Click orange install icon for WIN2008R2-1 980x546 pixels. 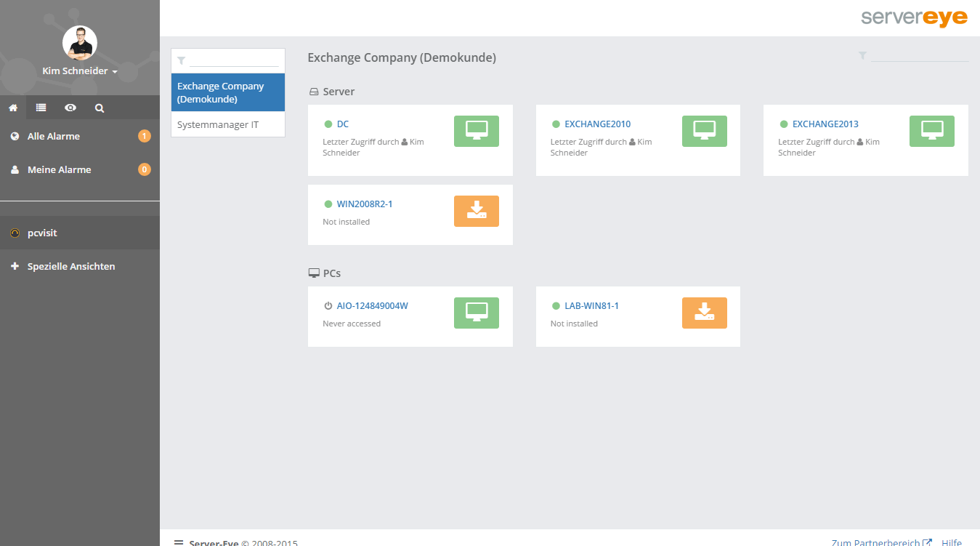click(x=476, y=211)
